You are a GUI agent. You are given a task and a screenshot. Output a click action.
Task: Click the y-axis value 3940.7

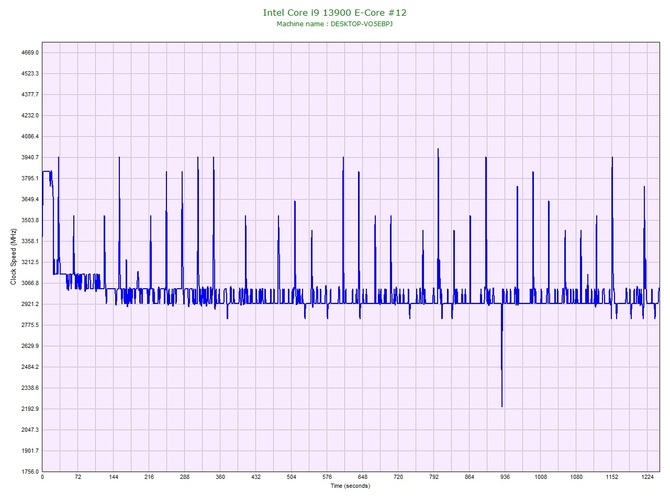30,157
